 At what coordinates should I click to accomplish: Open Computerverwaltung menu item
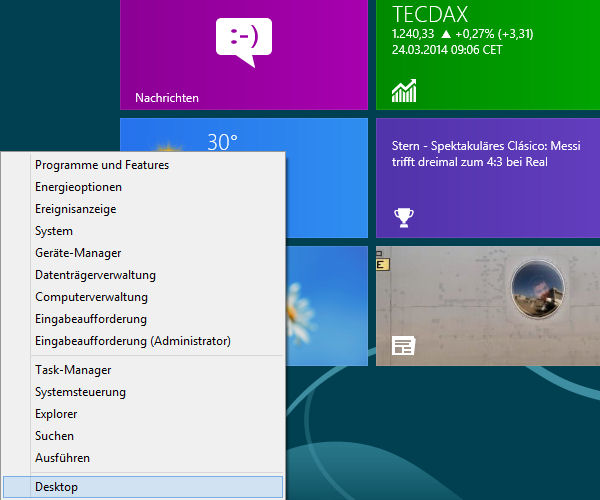pos(91,297)
